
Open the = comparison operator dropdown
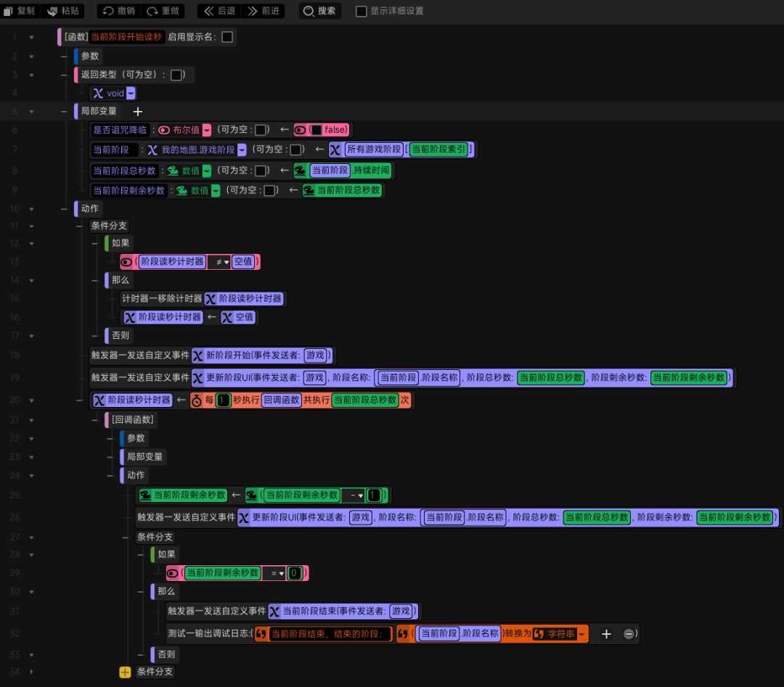[x=277, y=573]
